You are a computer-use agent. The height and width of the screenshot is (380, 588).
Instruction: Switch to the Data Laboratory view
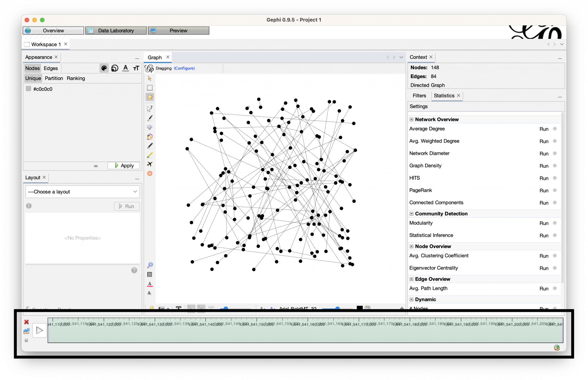pyautogui.click(x=116, y=30)
